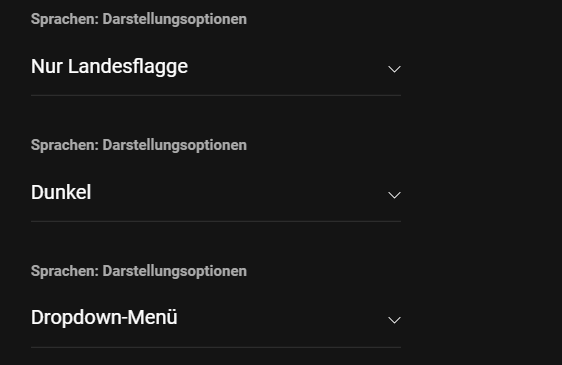Expand the flag display option list
The width and height of the screenshot is (562, 365).
coord(216,67)
